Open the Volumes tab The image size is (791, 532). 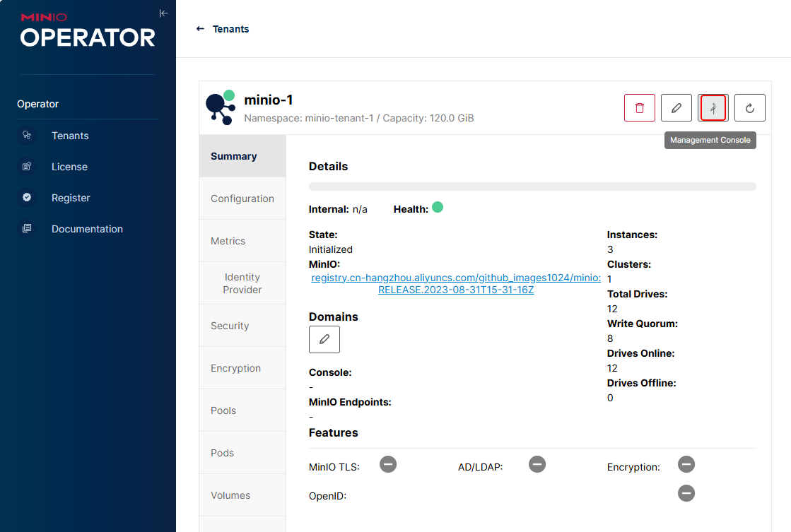(x=242, y=495)
